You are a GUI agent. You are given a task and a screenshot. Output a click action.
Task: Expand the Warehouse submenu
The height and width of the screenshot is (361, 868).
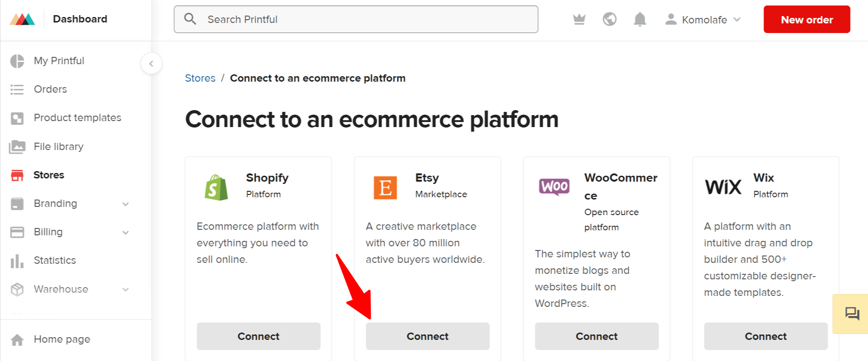126,289
